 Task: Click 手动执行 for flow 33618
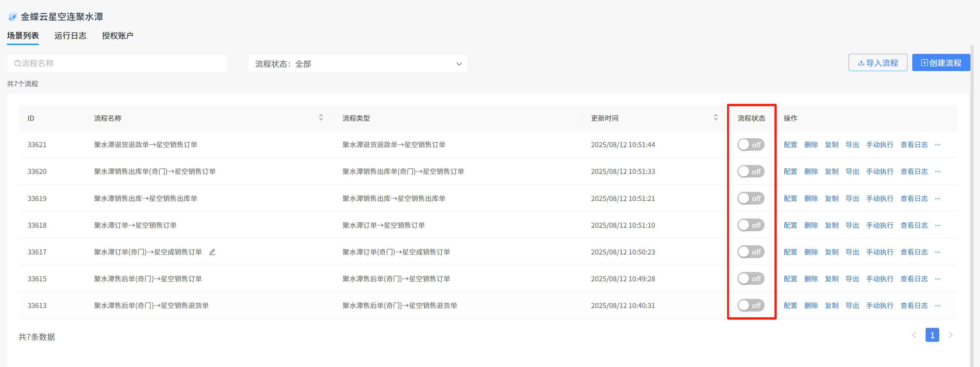pyautogui.click(x=880, y=225)
